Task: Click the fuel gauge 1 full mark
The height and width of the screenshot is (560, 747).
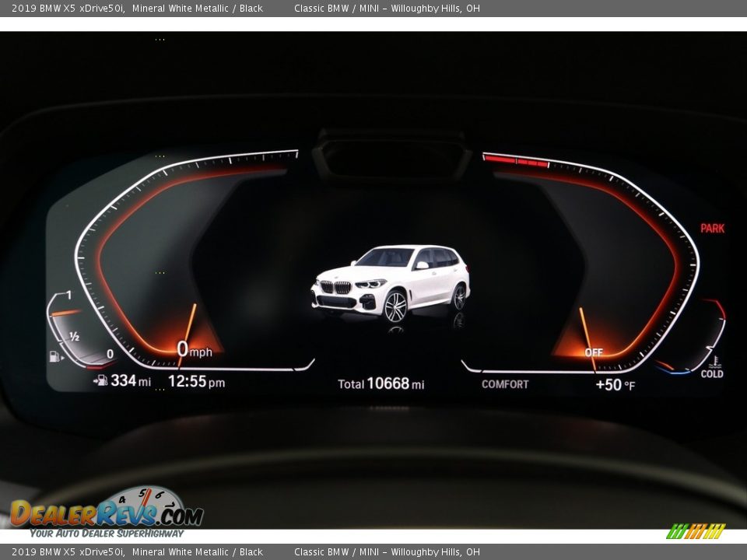Action: pos(69,296)
